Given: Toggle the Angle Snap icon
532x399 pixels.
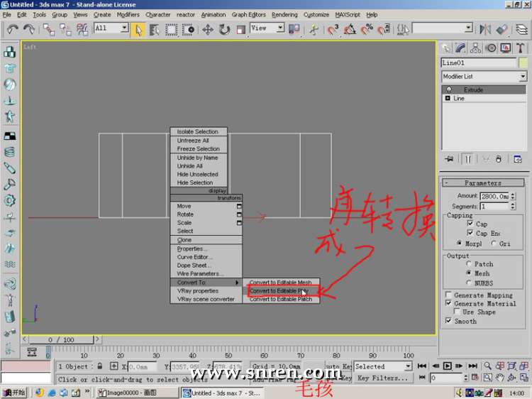Looking at the screenshot, I should point(350,30).
